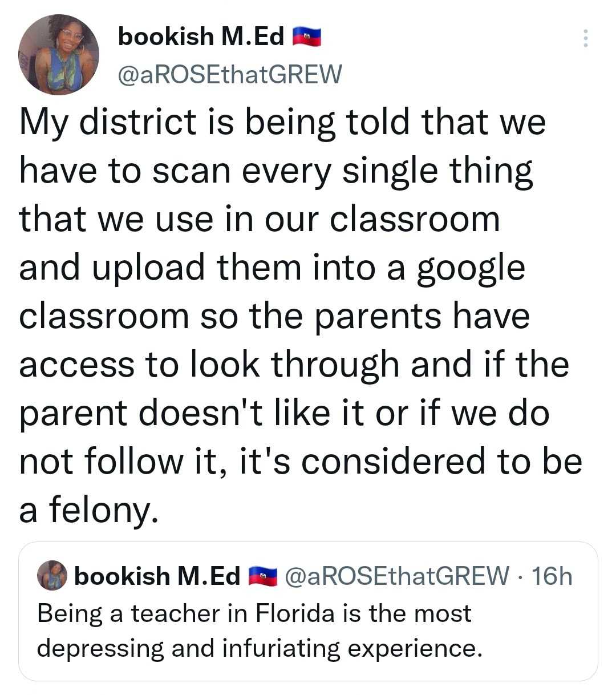This screenshot has width=616, height=695.
Task: Click the Haiti flag inside the quoted tweet
Action: (262, 576)
